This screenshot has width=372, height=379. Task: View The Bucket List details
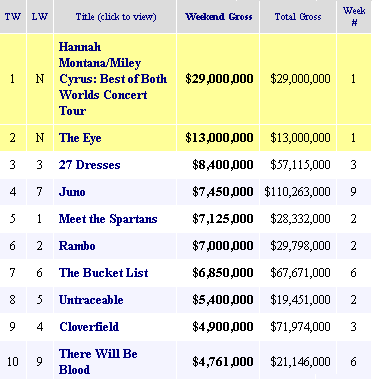[104, 273]
